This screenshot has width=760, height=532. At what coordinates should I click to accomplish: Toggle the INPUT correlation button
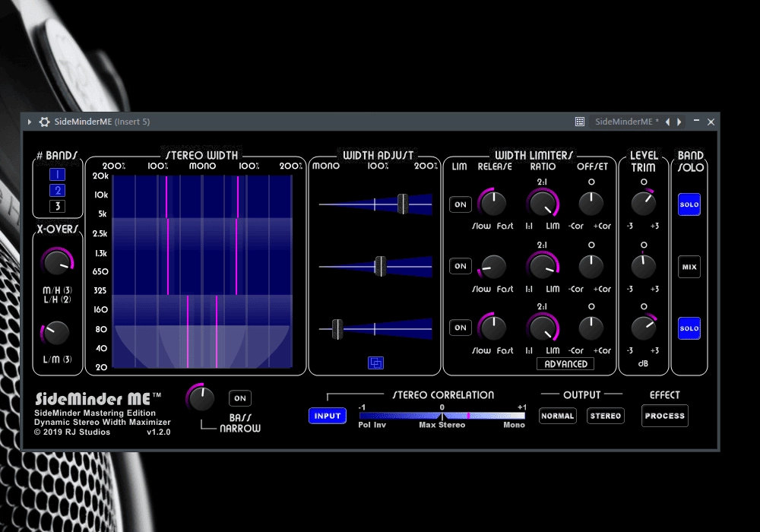327,416
